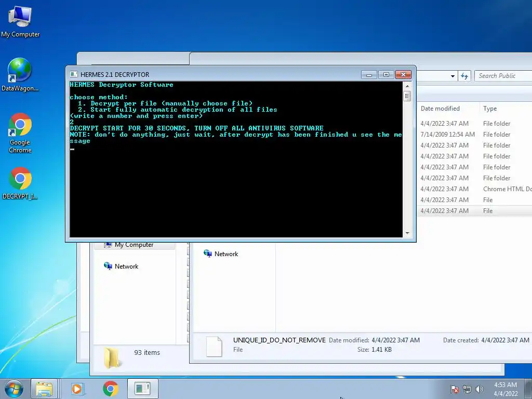Close the HERMES 2.1 DECRYPTOR window
This screenshot has width=532, height=399.
click(403, 74)
